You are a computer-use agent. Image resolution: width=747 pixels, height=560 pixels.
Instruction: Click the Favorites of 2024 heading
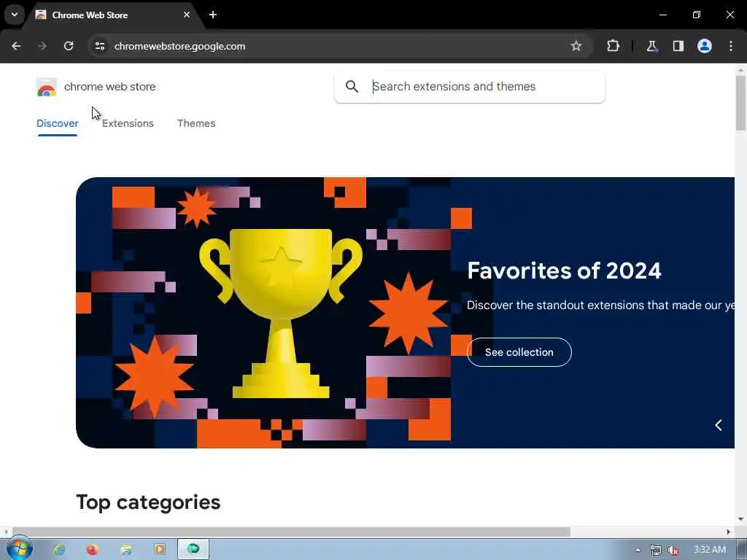(564, 271)
